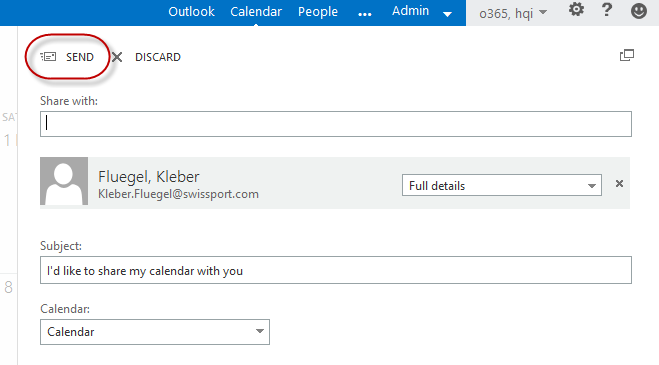Open the help question mark
Image resolution: width=659 pixels, height=365 pixels.
coord(606,10)
